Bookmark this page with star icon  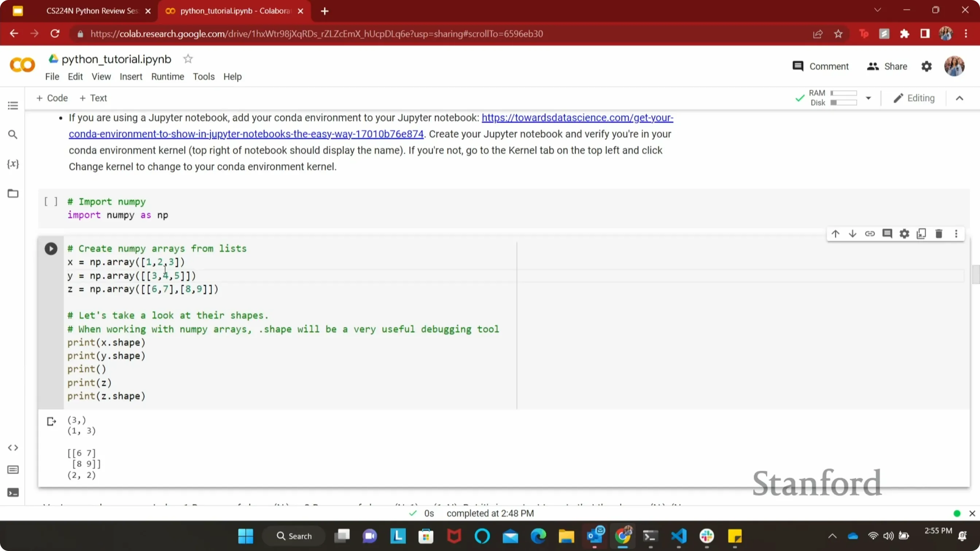[x=838, y=34]
